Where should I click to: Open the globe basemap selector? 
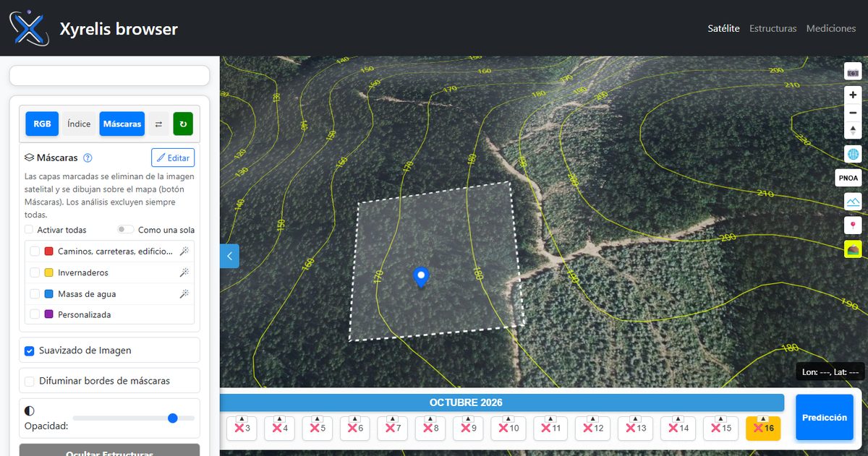point(854,154)
